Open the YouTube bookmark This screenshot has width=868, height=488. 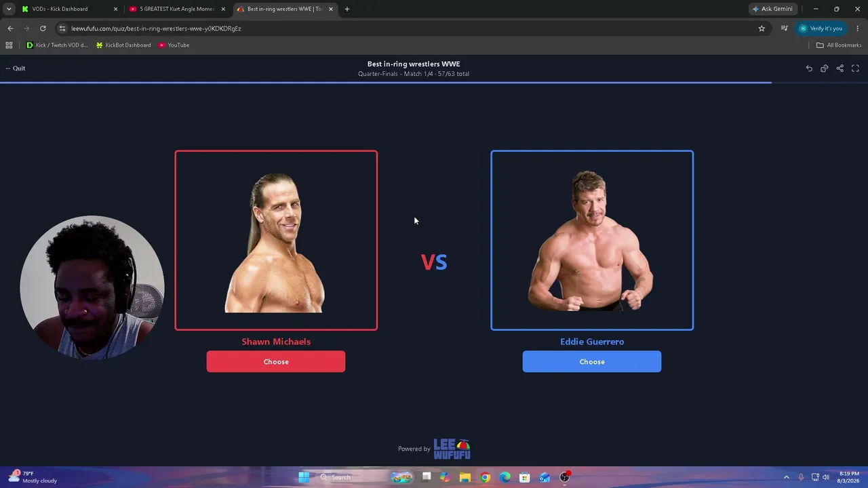174,45
